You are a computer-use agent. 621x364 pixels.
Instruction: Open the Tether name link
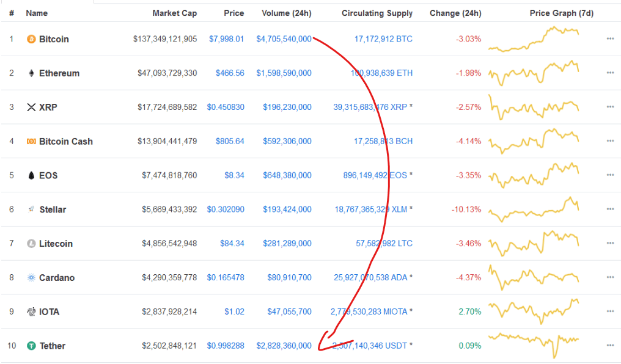click(53, 346)
